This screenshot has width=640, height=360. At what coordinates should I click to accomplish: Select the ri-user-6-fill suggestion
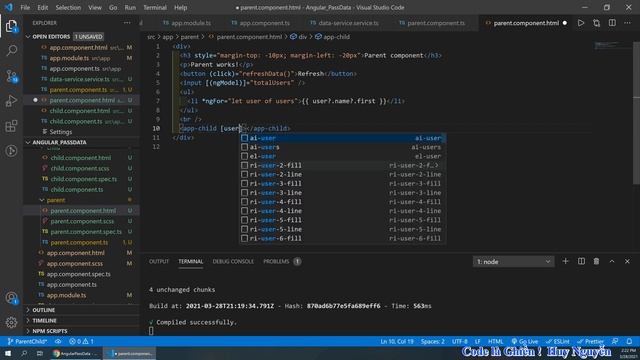(x=342, y=238)
